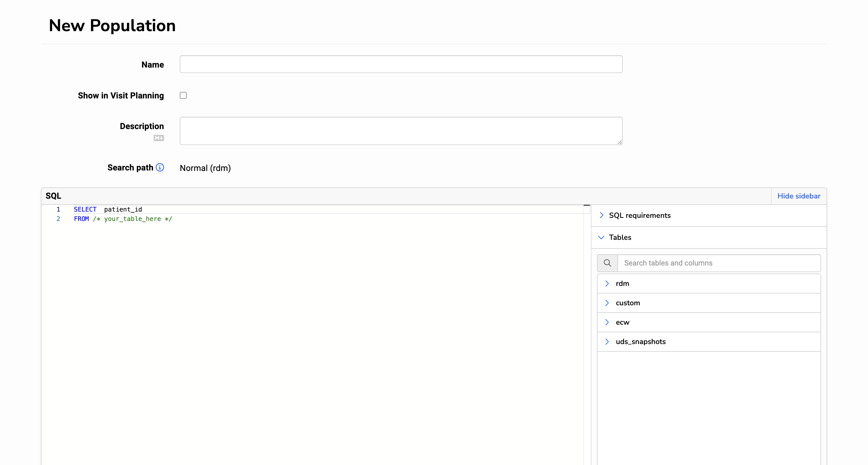
Task: Click the your_table_here comment in line 2
Action: point(132,219)
